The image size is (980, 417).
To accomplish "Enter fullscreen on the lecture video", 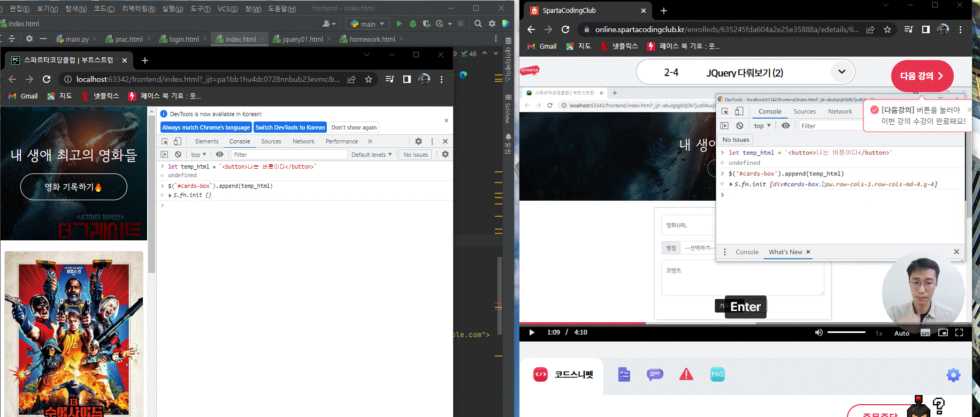I will 959,332.
